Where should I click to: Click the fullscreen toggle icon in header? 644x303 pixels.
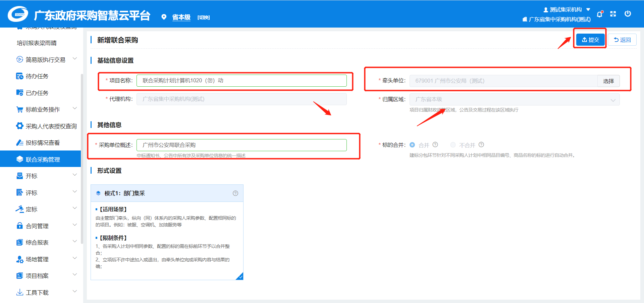pos(613,14)
